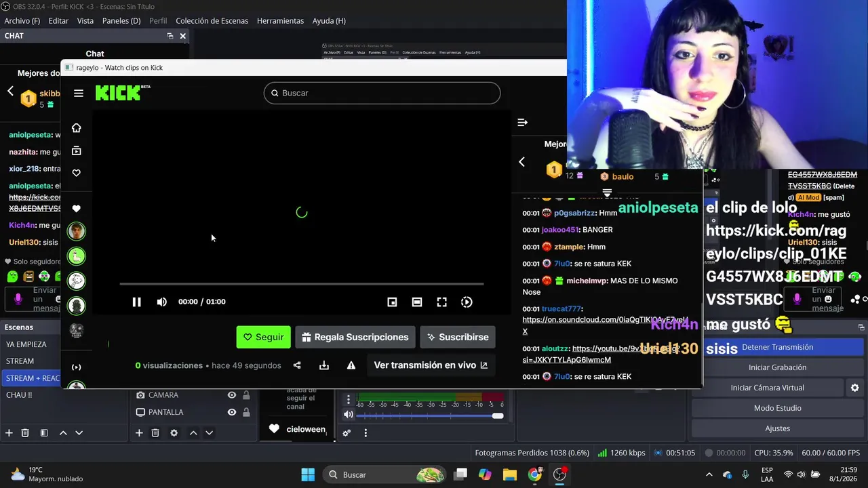Open Paneles menu
Image resolution: width=868 pixels, height=488 pixels.
click(121, 21)
